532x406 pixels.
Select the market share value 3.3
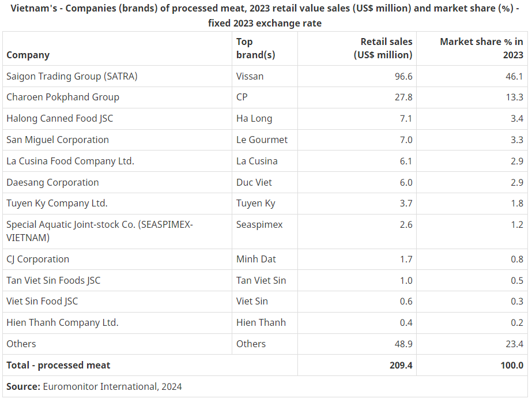point(517,140)
